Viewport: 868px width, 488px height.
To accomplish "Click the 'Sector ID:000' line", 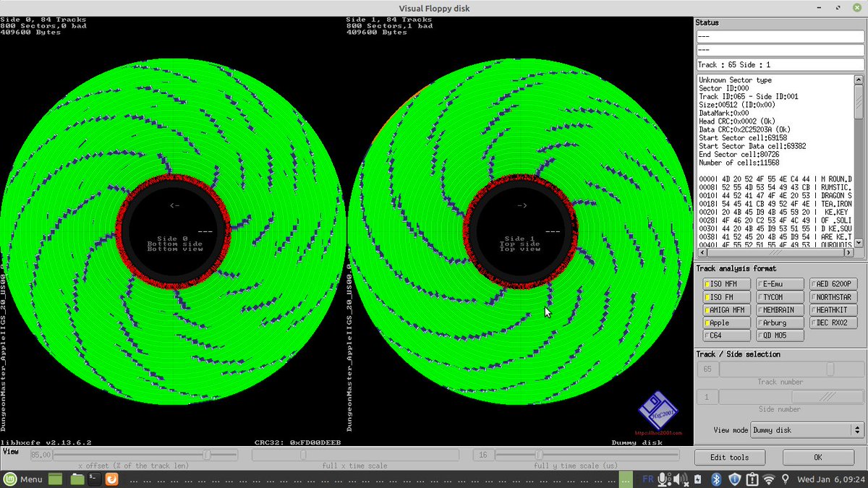I will [x=724, y=88].
